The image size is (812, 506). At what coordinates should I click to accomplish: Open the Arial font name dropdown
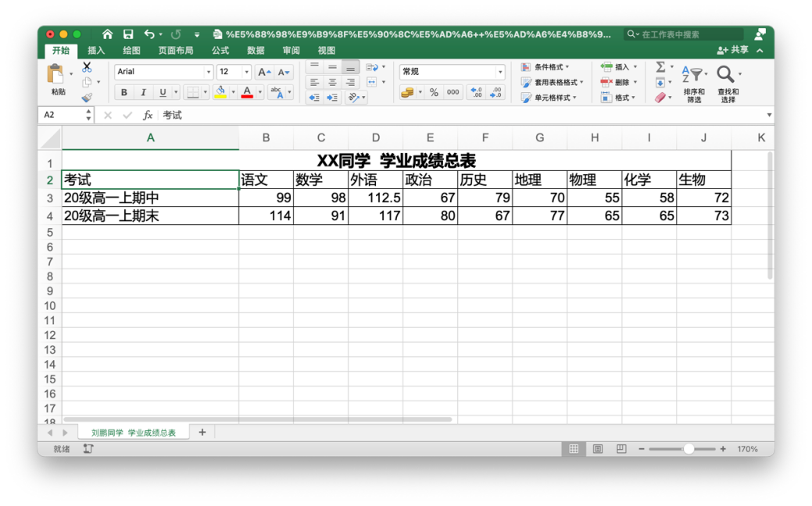(208, 72)
